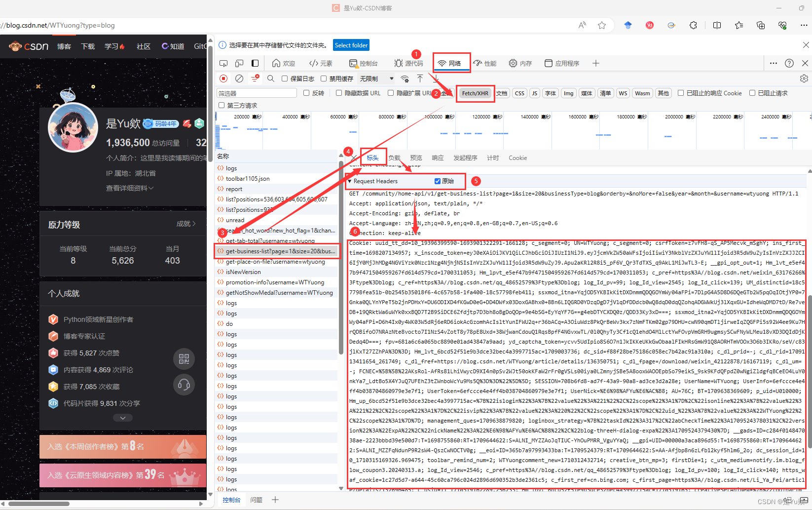The height and width of the screenshot is (510, 812).
Task: Tick the 隐藏扩展 URL checkbox
Action: [391, 93]
